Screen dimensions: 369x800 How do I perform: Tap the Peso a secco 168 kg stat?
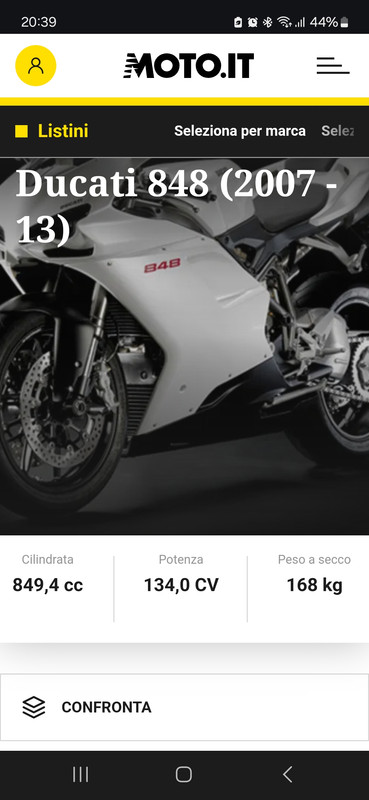(314, 575)
